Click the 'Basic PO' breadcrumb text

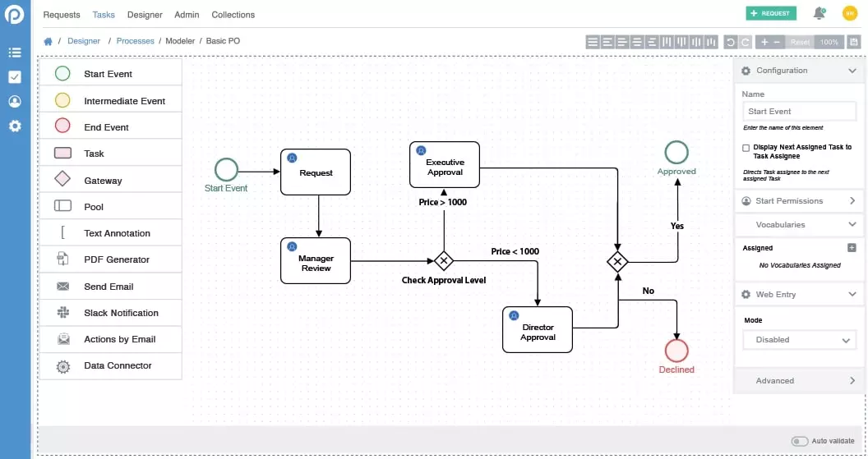(223, 41)
